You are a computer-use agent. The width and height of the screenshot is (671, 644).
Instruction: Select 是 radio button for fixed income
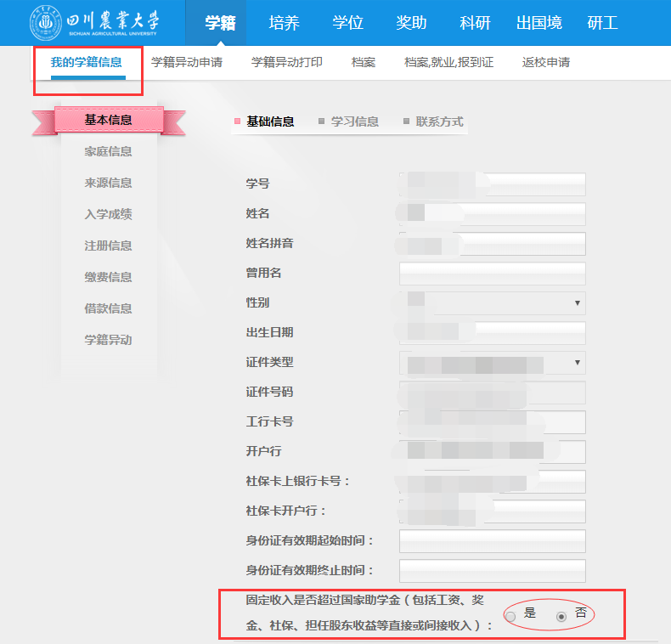tap(510, 616)
